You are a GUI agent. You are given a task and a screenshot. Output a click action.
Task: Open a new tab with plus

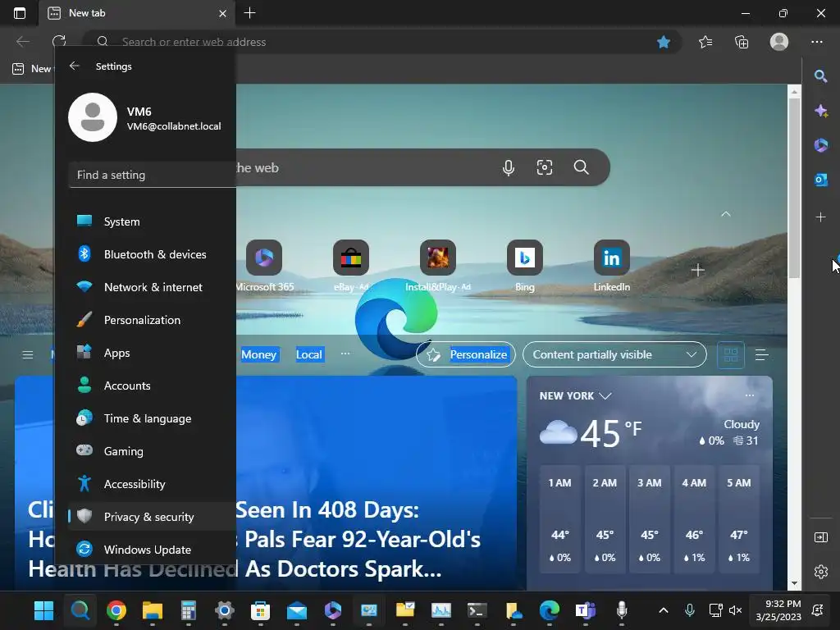(249, 13)
